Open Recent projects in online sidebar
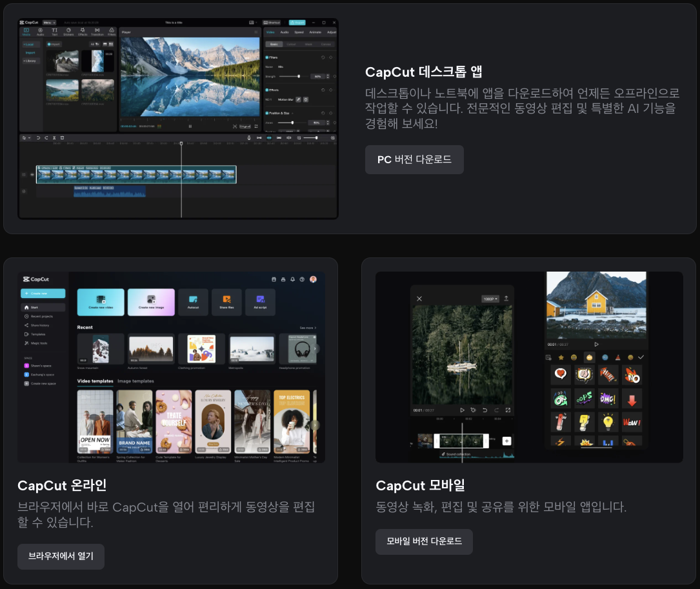 pyautogui.click(x=39, y=316)
